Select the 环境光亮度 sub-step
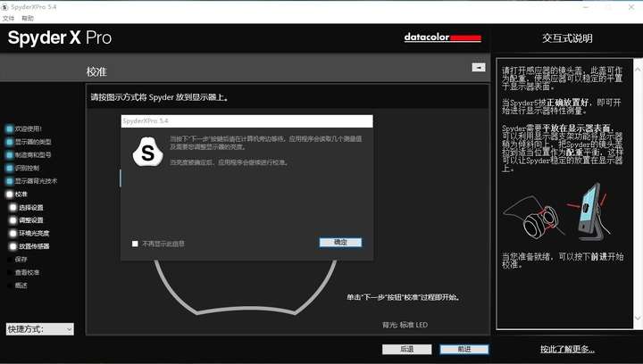The height and width of the screenshot is (364, 643). [29, 234]
